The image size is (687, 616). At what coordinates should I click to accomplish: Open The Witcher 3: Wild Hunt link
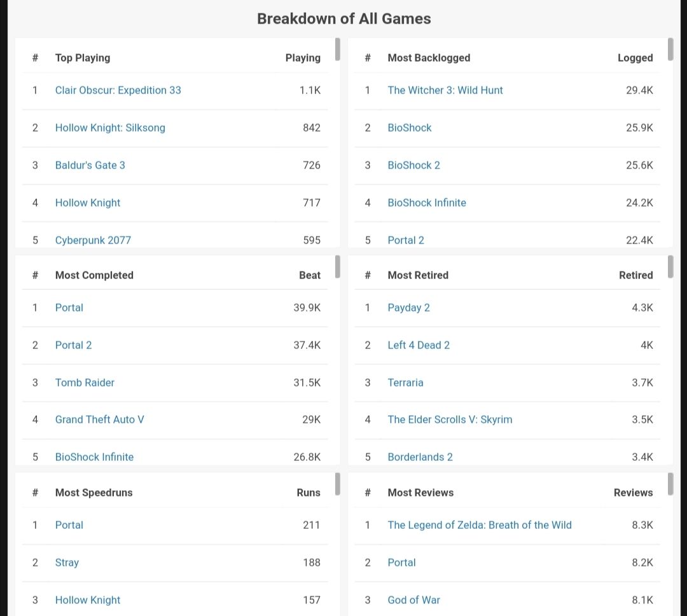click(445, 90)
